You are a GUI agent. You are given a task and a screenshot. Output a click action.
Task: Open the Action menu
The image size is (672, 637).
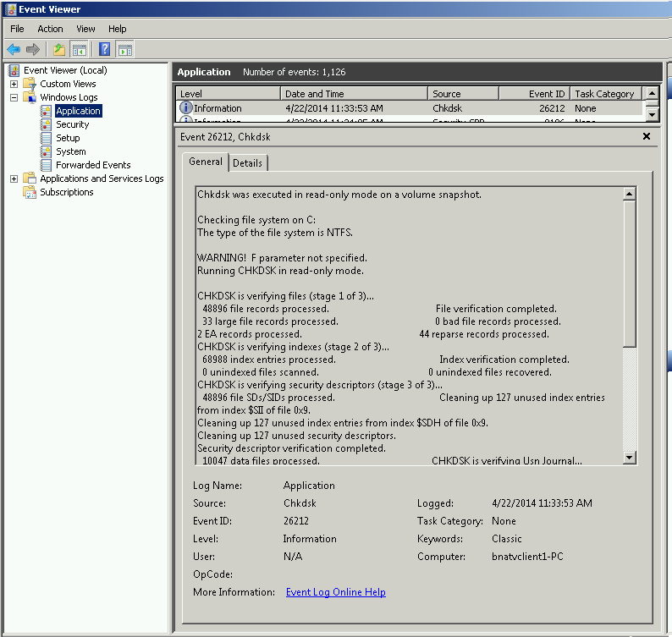(x=50, y=29)
